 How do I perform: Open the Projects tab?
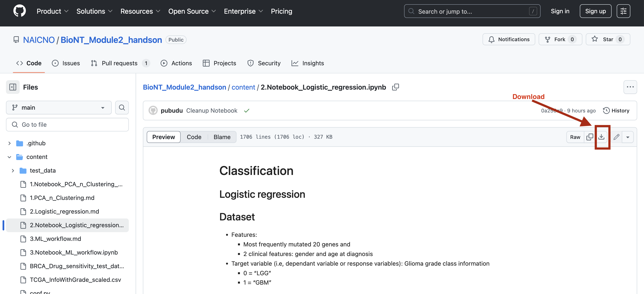click(x=219, y=63)
